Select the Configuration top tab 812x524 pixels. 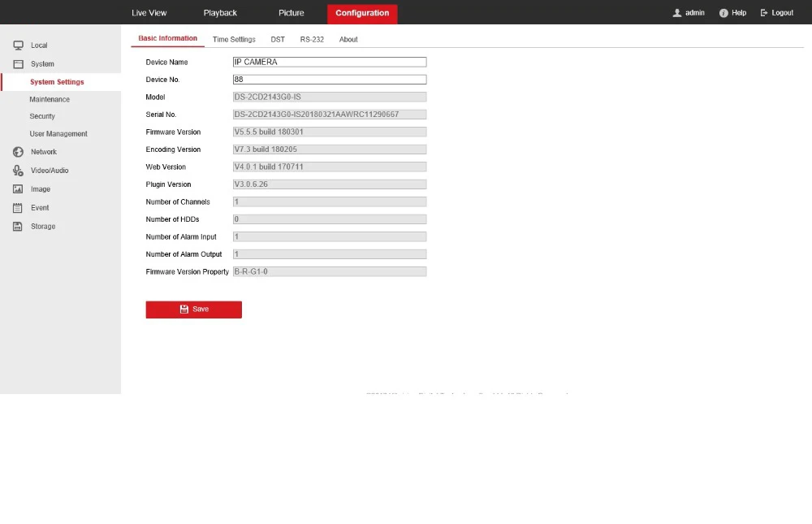(x=362, y=14)
